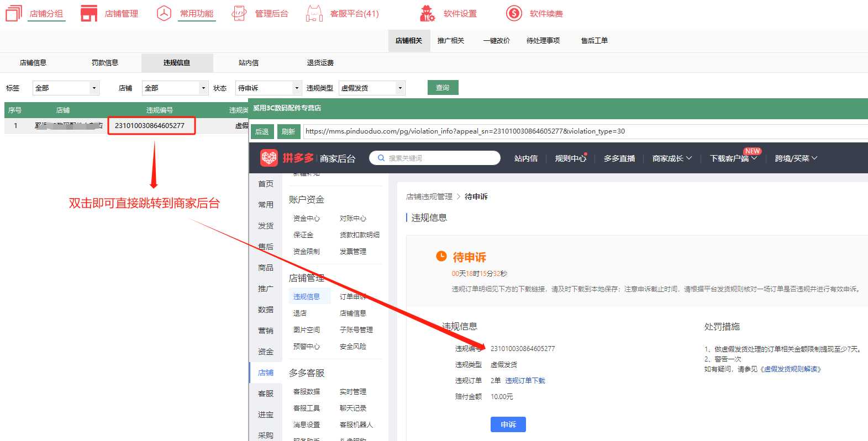Open 客服数据 under 多多客服
The height and width of the screenshot is (441, 868).
(x=307, y=392)
